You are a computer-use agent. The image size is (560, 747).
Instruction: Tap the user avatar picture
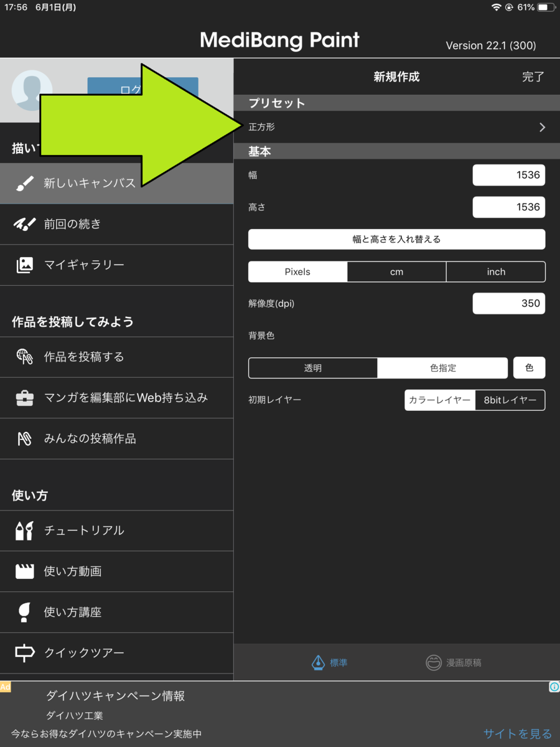pos(32,91)
